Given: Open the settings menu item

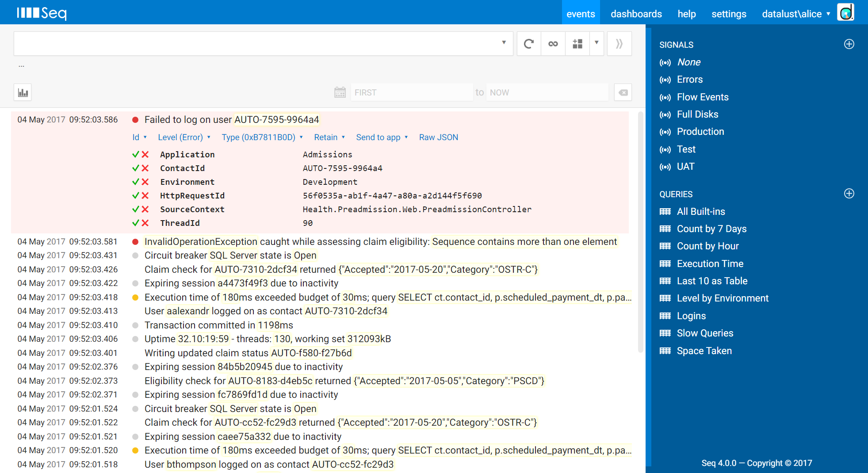Looking at the screenshot, I should pyautogui.click(x=729, y=14).
